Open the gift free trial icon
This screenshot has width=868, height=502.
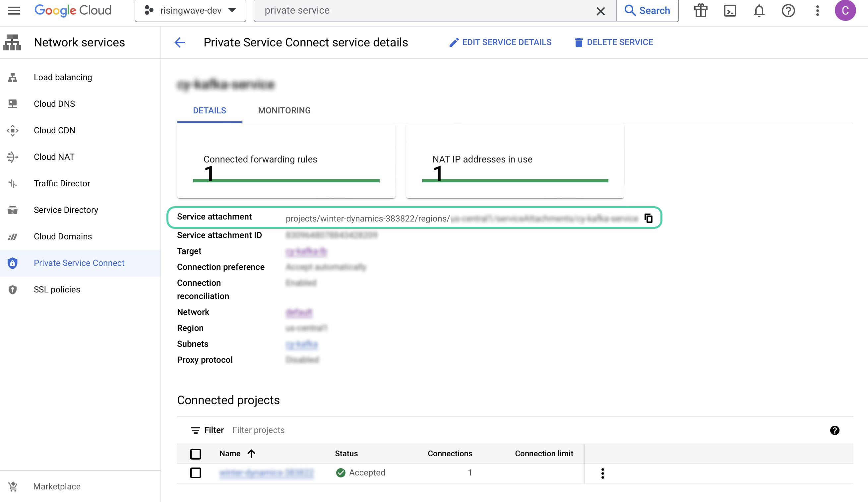[x=701, y=11]
